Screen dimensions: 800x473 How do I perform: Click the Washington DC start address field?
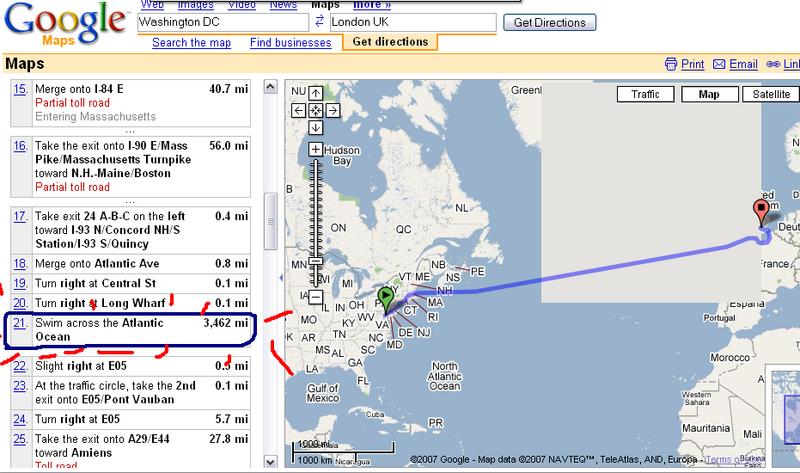pyautogui.click(x=224, y=22)
